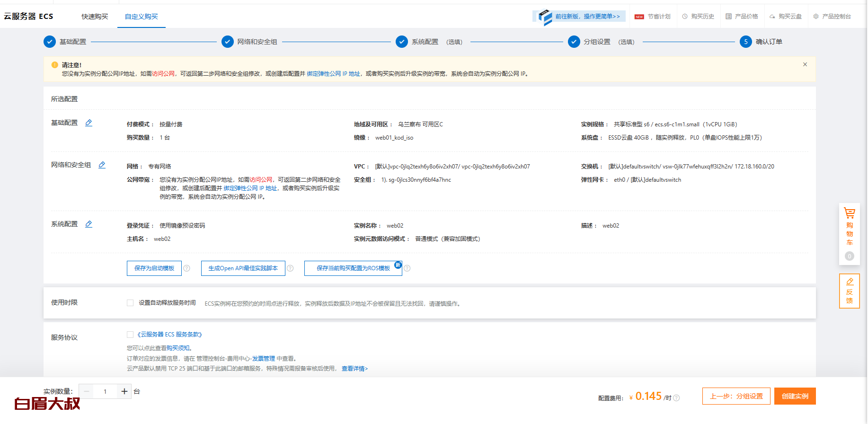This screenshot has width=868, height=424.
Task: Switch to the 快速购买 tab
Action: point(95,17)
